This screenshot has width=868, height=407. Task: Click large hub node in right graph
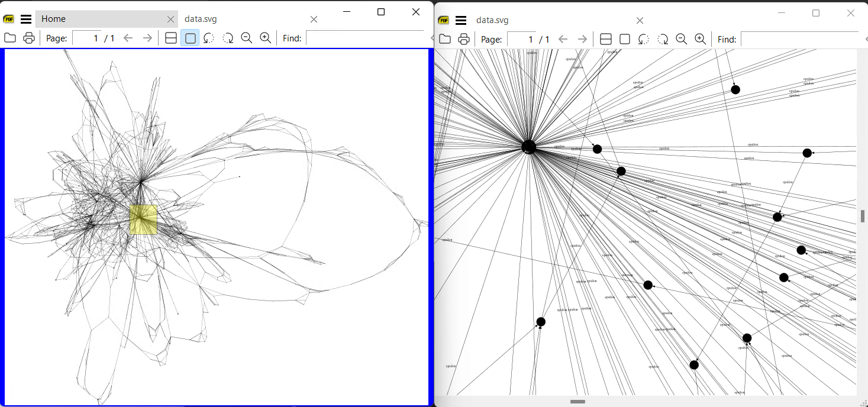[529, 147]
